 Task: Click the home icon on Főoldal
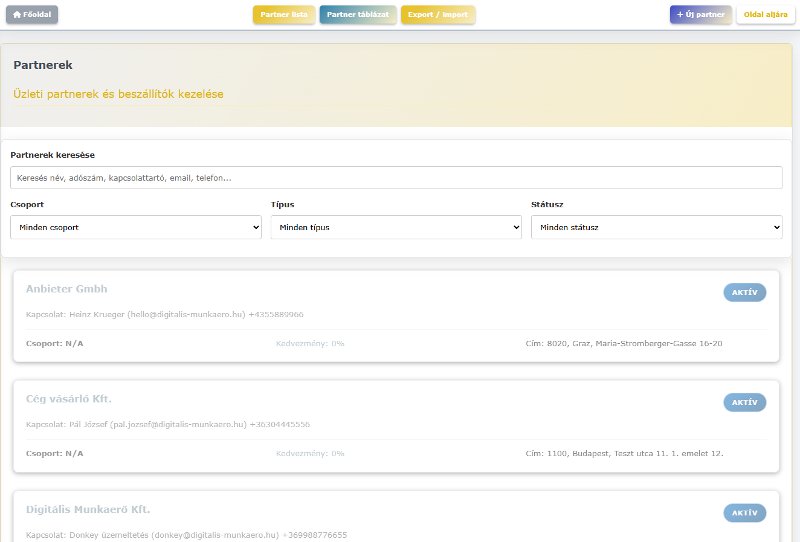(x=16, y=15)
